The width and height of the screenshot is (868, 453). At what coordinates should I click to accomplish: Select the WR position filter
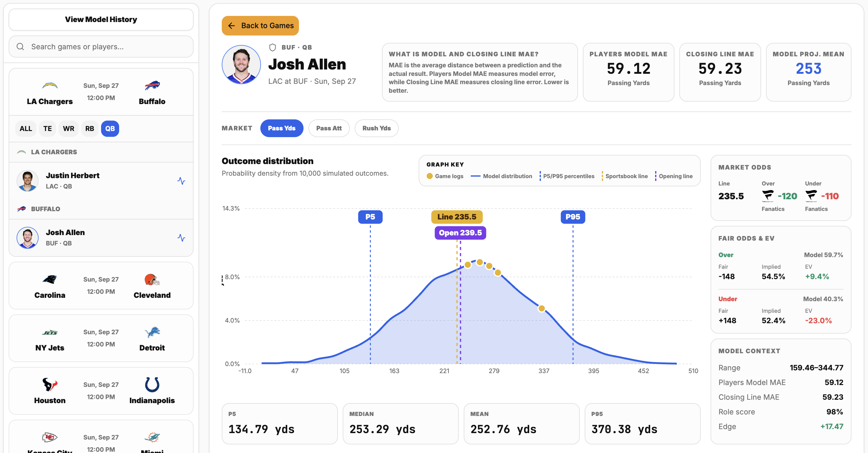(x=68, y=129)
